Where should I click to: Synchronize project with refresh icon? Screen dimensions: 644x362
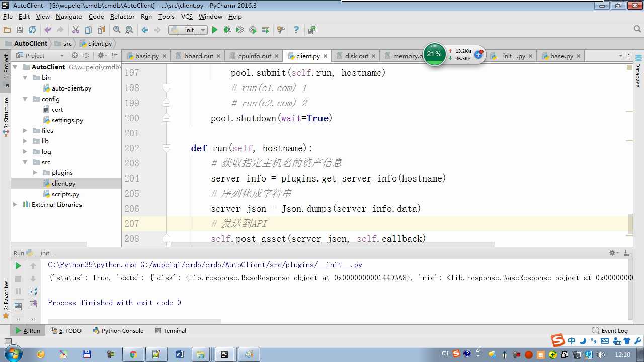point(32,30)
